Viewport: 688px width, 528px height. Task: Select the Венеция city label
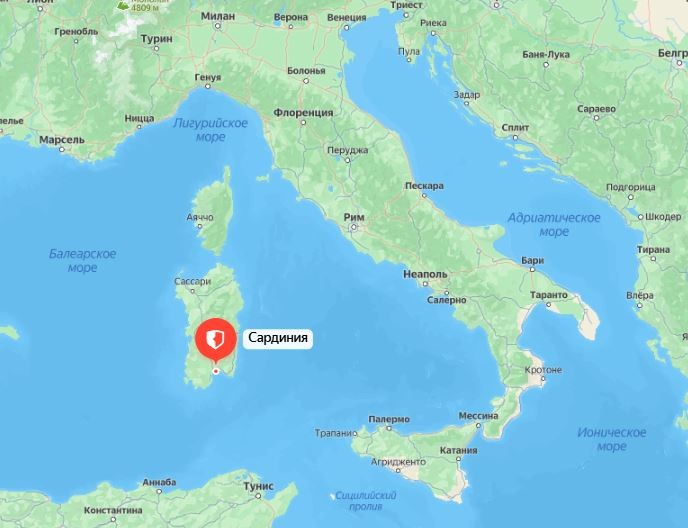pos(347,18)
